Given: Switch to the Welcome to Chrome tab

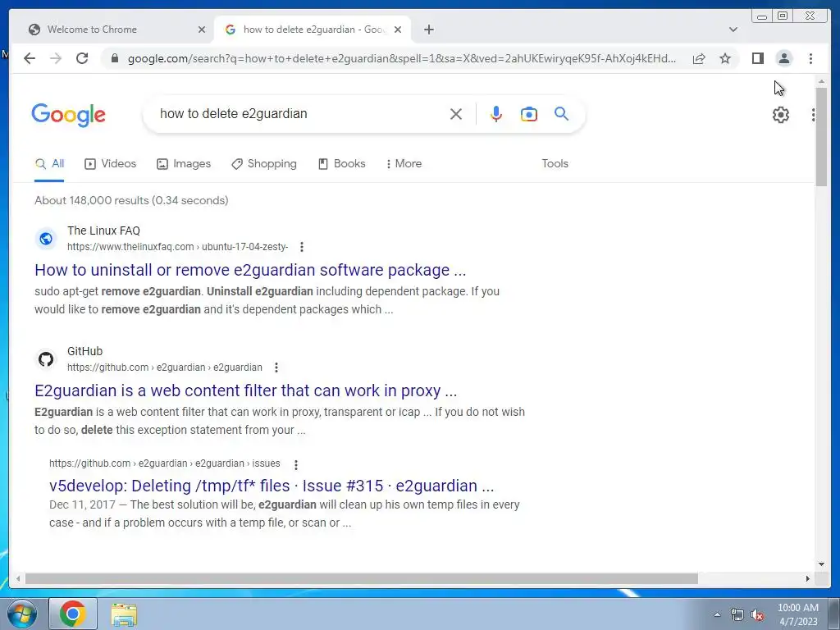Looking at the screenshot, I should click(x=112, y=30).
